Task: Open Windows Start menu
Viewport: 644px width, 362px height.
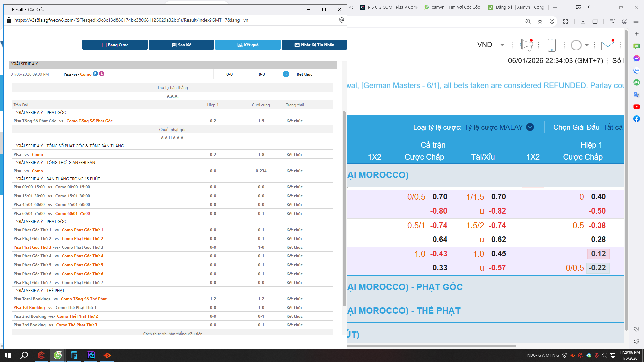Action: coord(8,355)
